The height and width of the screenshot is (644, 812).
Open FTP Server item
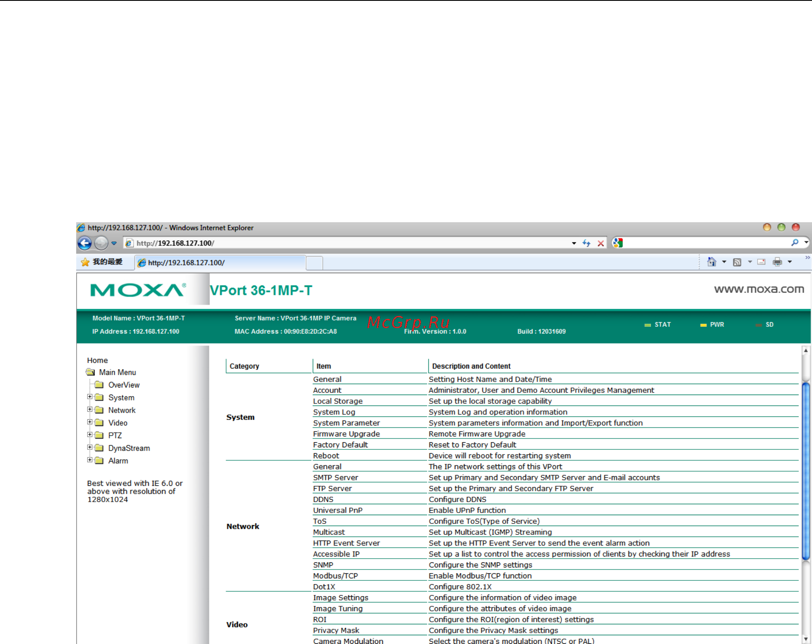(x=333, y=488)
